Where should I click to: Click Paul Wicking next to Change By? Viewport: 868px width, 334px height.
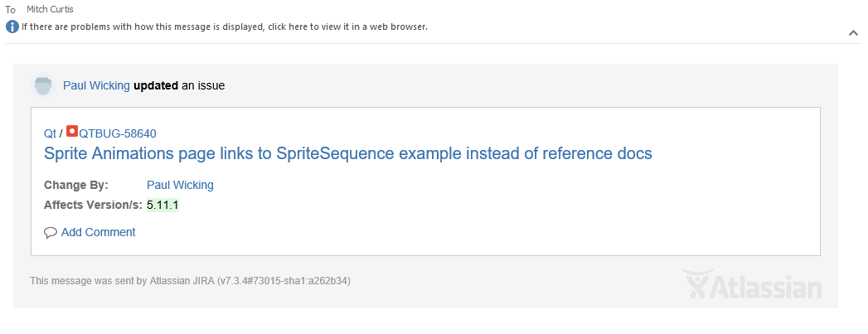180,185
